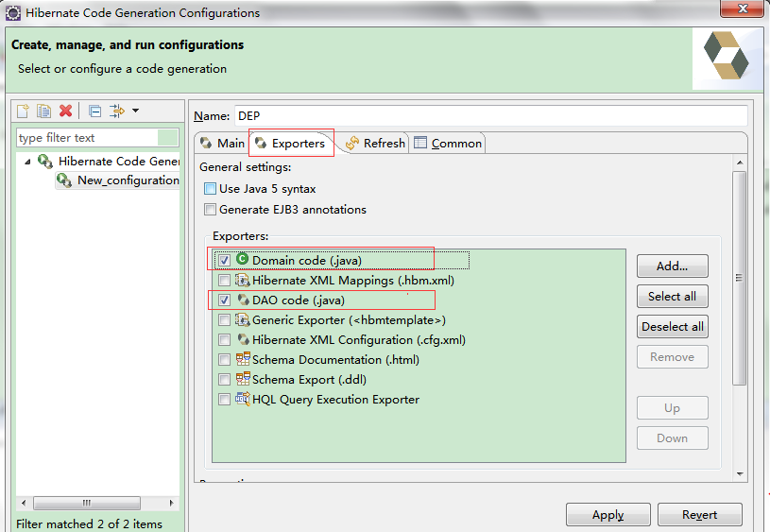Click the Select all button
This screenshot has height=532, width=770.
[x=673, y=297]
